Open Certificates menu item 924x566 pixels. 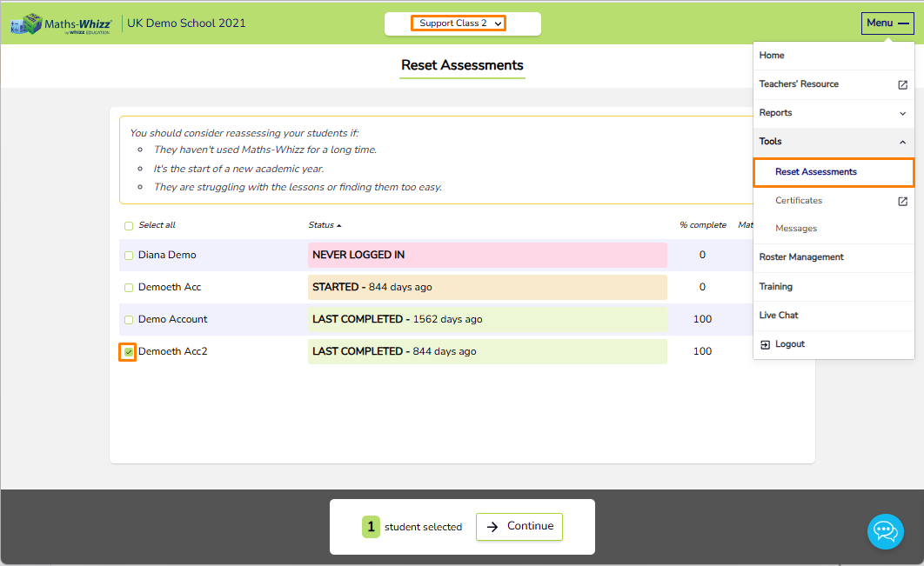(x=834, y=201)
